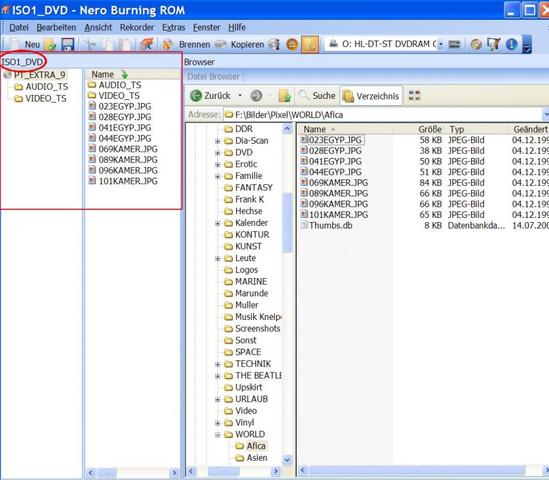Viewport: 549px width, 480px height.
Task: Save compilation using floppy disk icon
Action: click(x=68, y=44)
